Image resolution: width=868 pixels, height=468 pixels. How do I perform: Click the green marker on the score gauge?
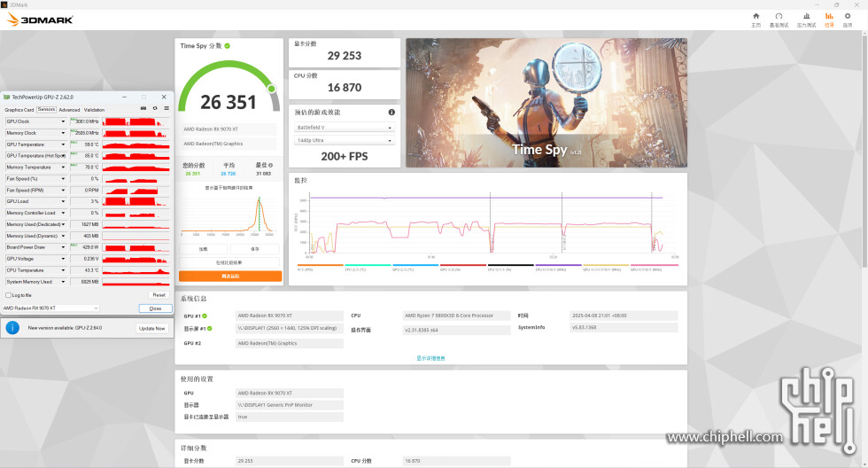[x=271, y=89]
